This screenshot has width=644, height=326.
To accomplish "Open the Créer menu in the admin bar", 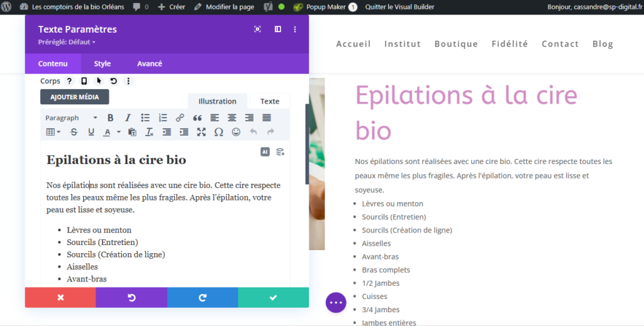I will (x=172, y=7).
